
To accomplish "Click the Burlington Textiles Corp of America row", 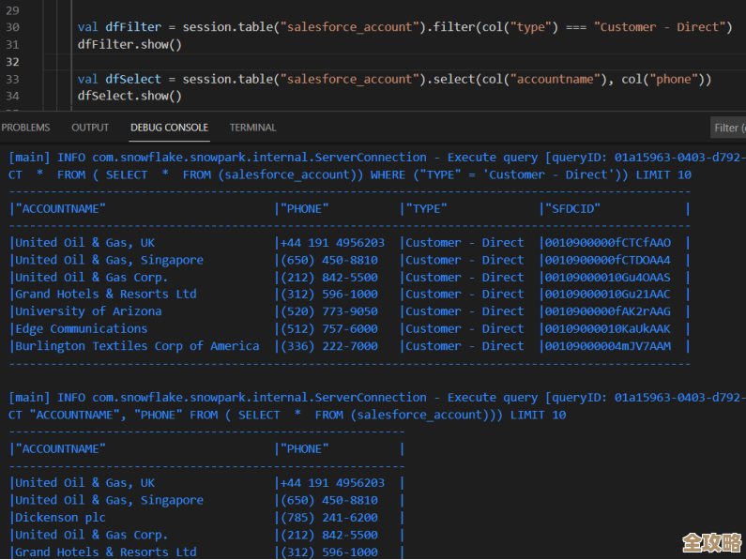I will 136,346.
